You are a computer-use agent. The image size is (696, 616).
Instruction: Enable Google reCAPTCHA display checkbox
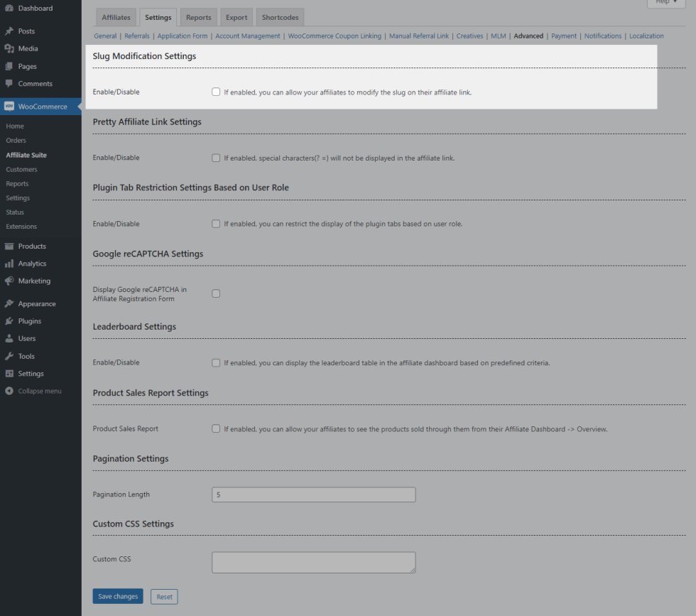(216, 293)
